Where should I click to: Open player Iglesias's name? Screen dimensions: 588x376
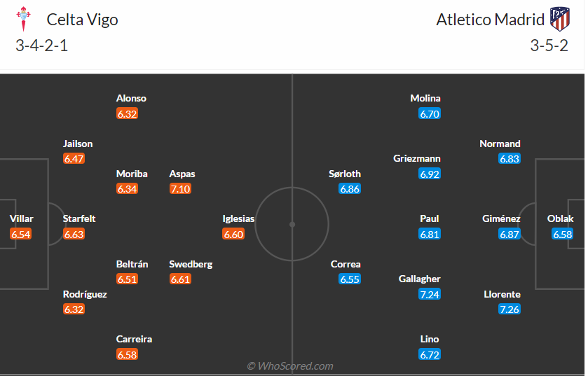[x=238, y=219]
